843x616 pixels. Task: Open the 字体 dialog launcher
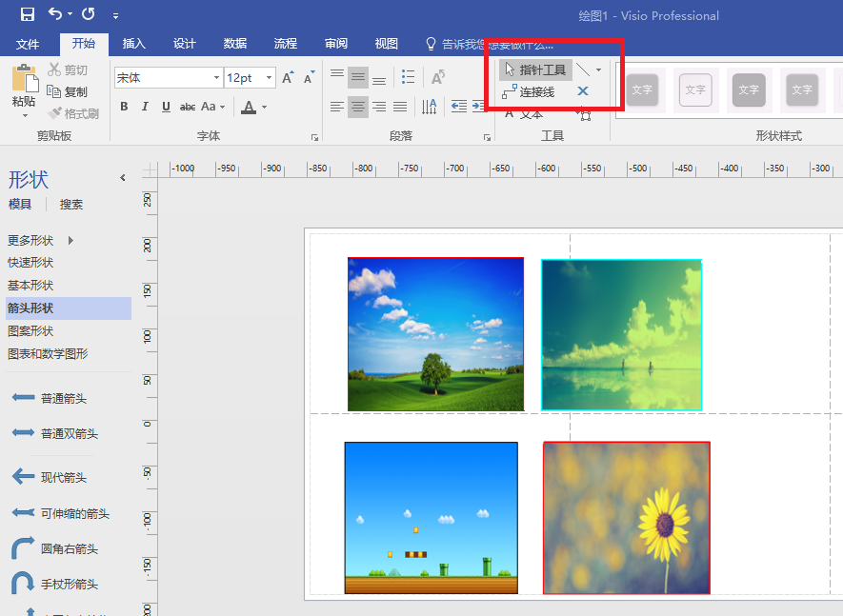tap(315, 138)
